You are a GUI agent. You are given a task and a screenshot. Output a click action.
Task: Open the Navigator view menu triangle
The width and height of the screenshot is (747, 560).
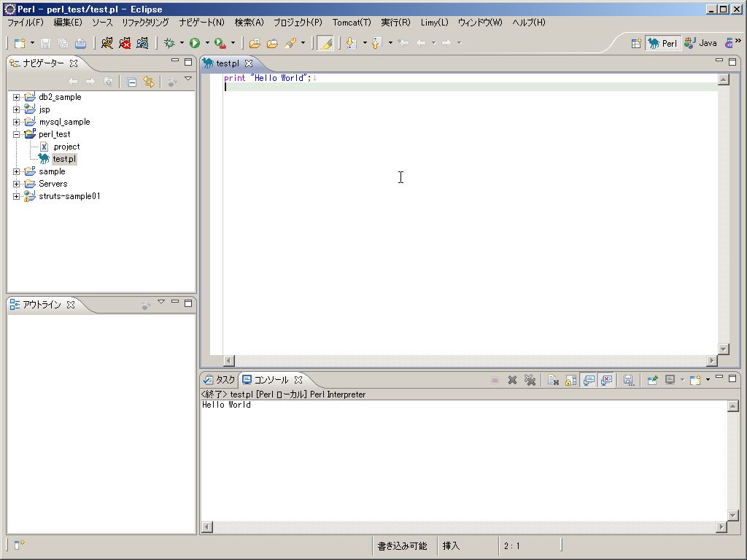pyautogui.click(x=188, y=79)
